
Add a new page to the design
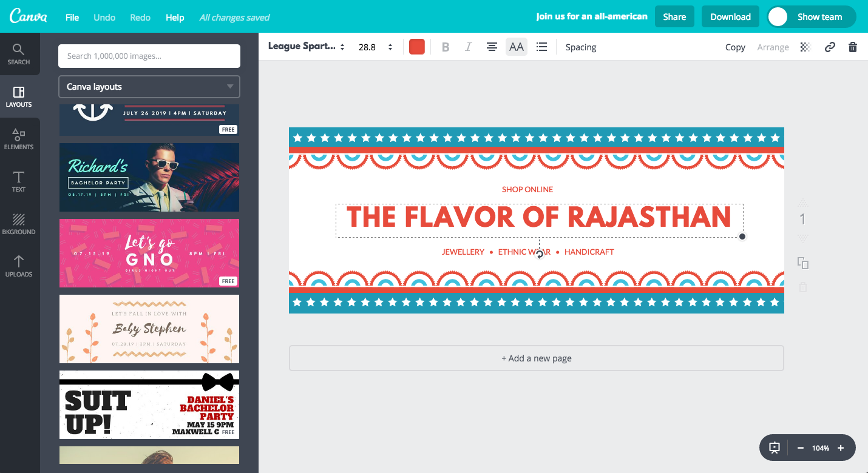(x=536, y=358)
